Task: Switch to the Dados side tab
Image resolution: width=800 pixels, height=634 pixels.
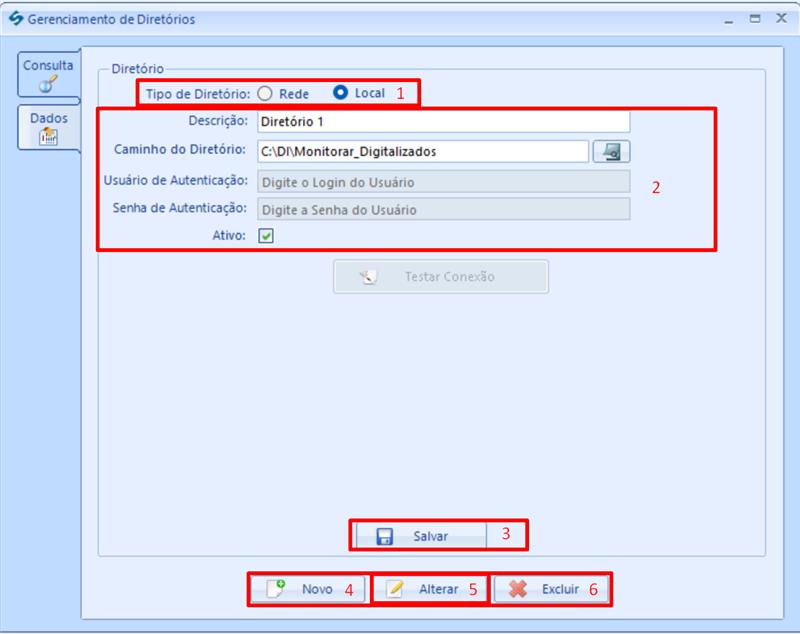Action: pyautogui.click(x=48, y=128)
